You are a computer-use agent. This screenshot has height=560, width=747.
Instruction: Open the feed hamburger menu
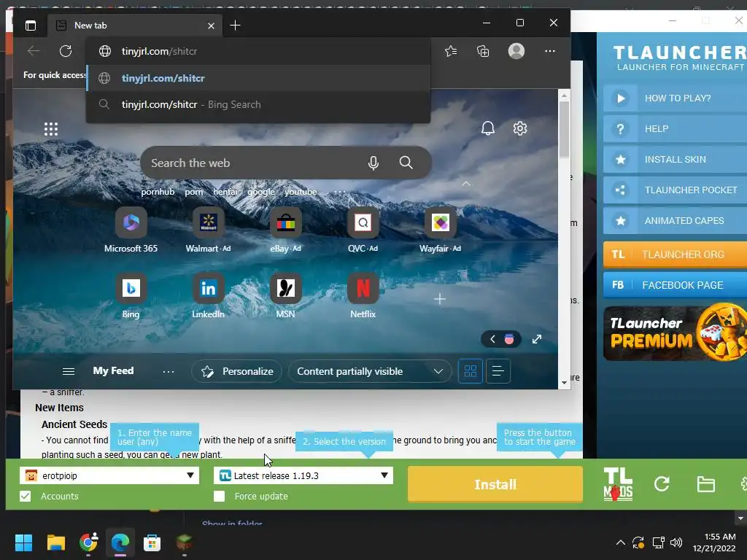(x=69, y=371)
